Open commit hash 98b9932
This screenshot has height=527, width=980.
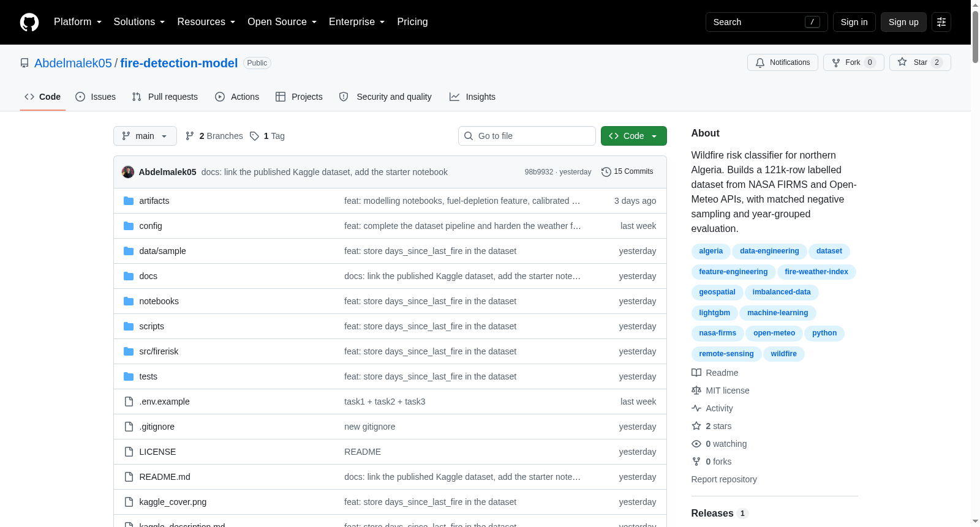[x=539, y=172]
